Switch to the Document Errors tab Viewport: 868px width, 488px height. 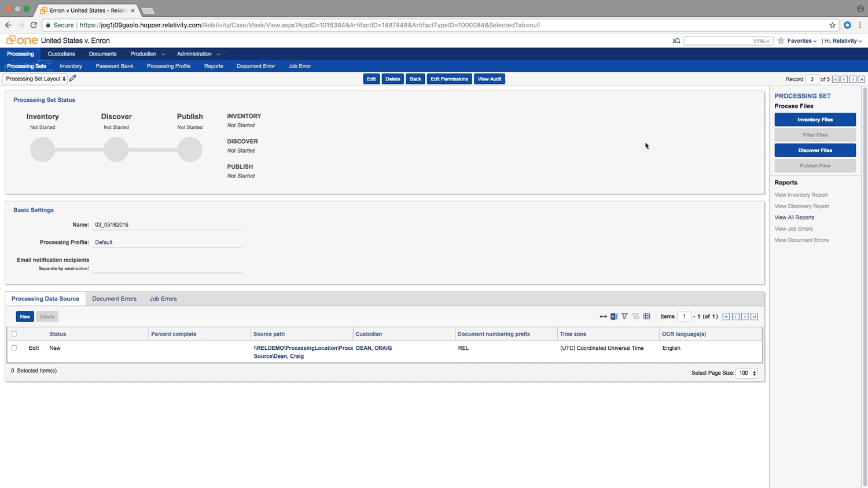pos(115,299)
